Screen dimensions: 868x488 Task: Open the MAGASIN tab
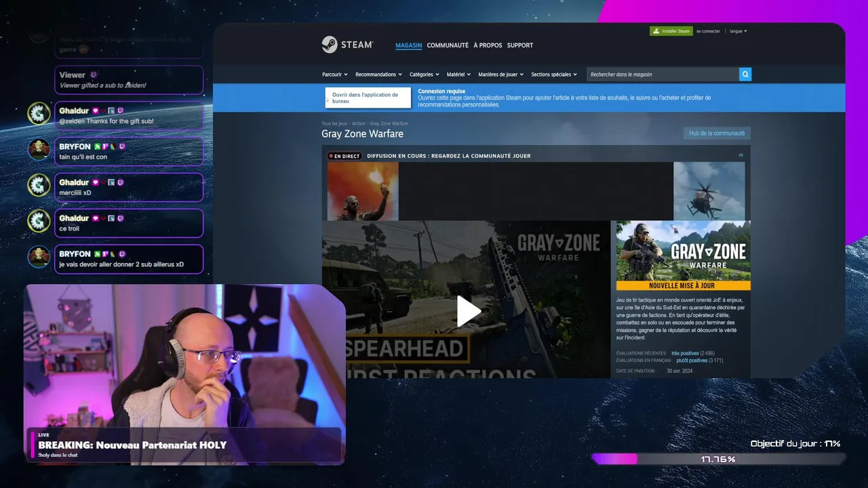click(x=409, y=45)
